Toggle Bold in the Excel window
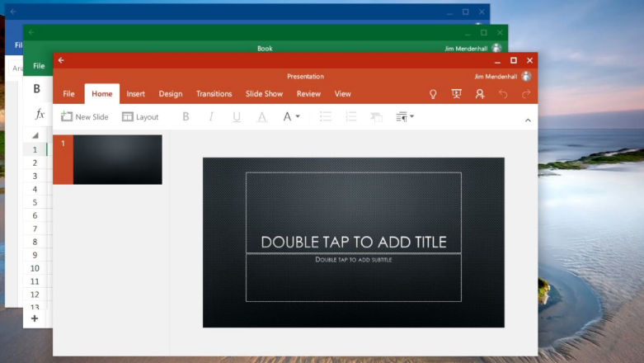 [36, 89]
